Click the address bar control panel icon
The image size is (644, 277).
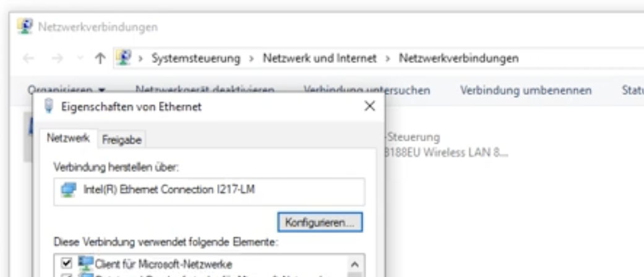[x=123, y=58]
